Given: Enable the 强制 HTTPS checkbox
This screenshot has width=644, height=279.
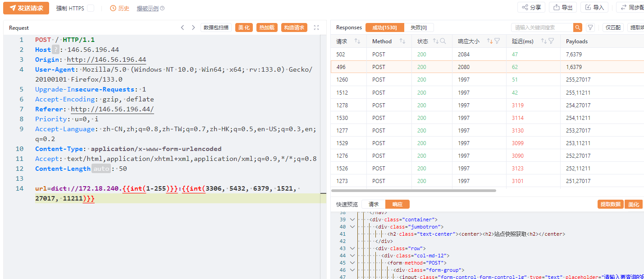Looking at the screenshot, I should coord(91,8).
